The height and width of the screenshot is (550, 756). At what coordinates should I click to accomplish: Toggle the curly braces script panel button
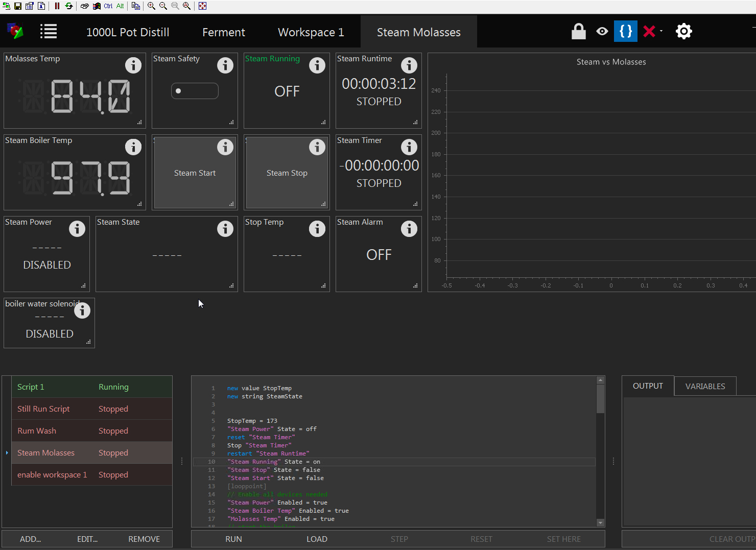point(626,31)
